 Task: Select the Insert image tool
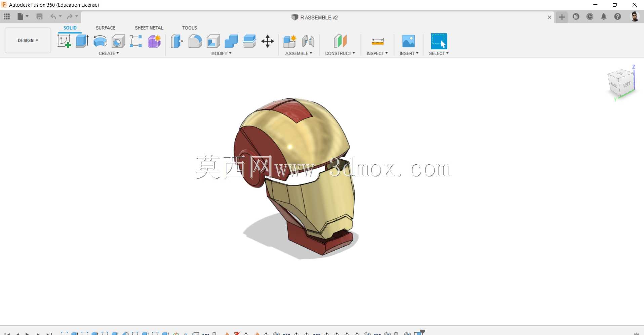[x=408, y=41]
